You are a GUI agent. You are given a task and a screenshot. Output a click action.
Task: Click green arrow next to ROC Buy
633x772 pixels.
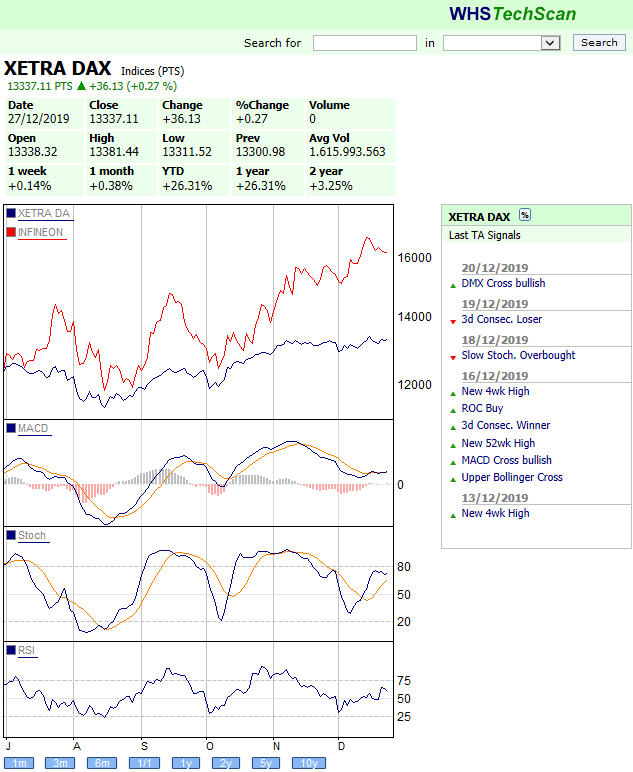(x=453, y=411)
